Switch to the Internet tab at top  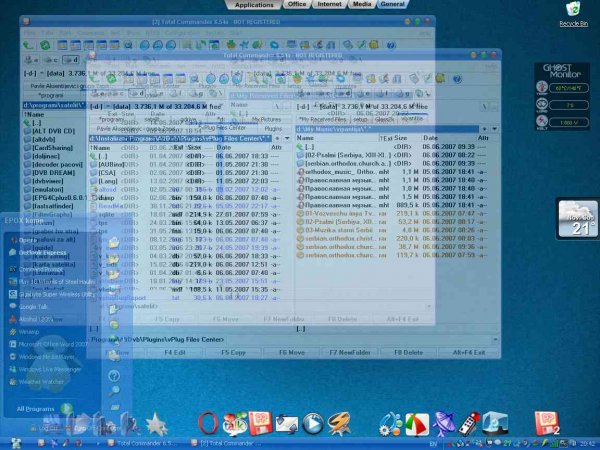(329, 4)
